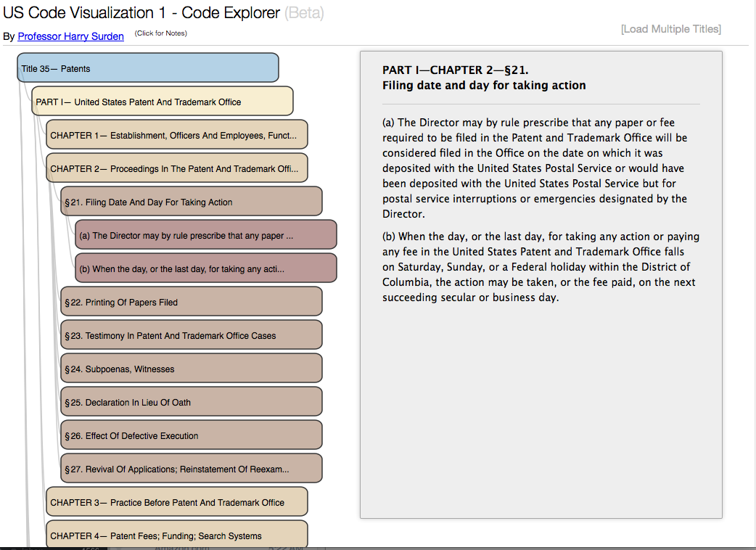Collapse CHAPTER 2 Proceedings node
Image resolution: width=756 pixels, height=550 pixels.
pyautogui.click(x=176, y=168)
